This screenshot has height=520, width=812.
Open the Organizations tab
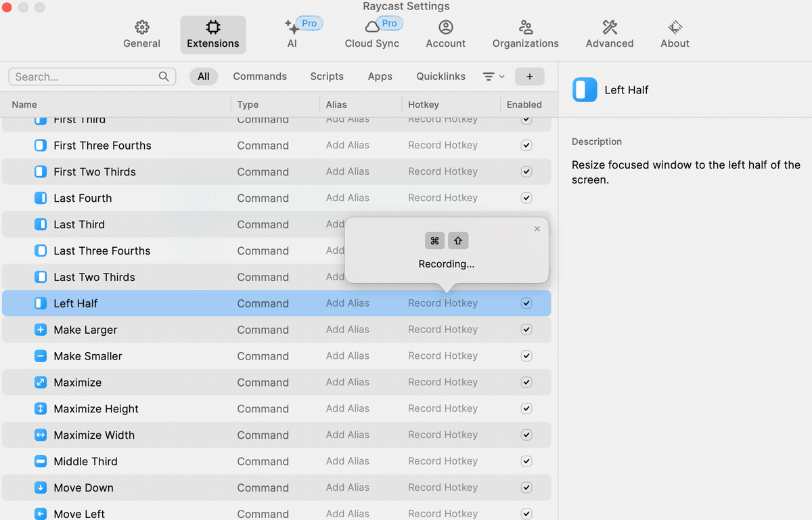tap(526, 35)
